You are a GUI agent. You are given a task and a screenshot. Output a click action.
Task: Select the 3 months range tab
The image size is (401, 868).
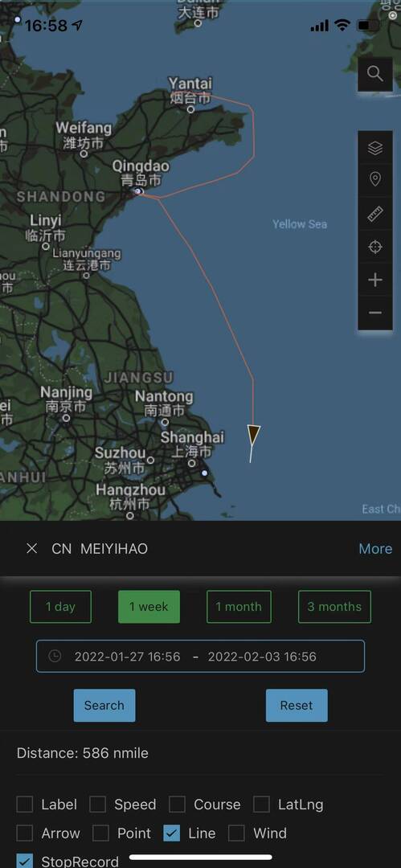334,607
